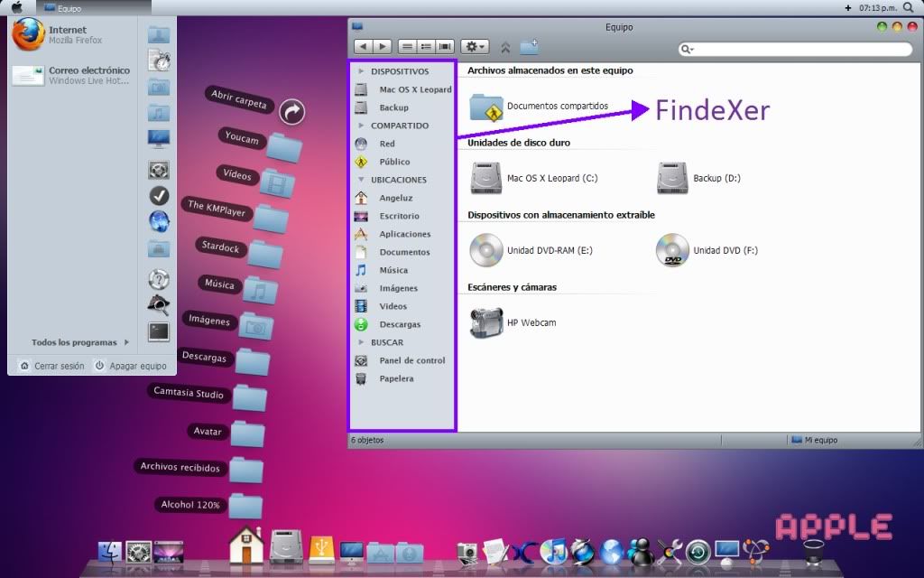Expand the DISPOSITIVOS sidebar section
924x578 pixels.
point(361,71)
